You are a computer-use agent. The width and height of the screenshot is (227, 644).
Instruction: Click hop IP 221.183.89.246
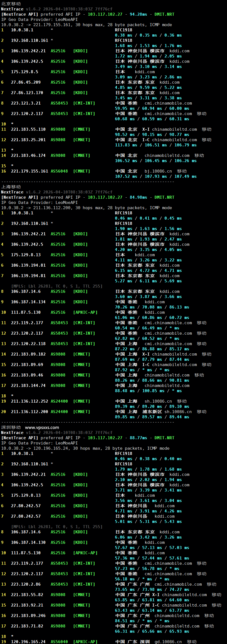pyautogui.click(x=28, y=616)
